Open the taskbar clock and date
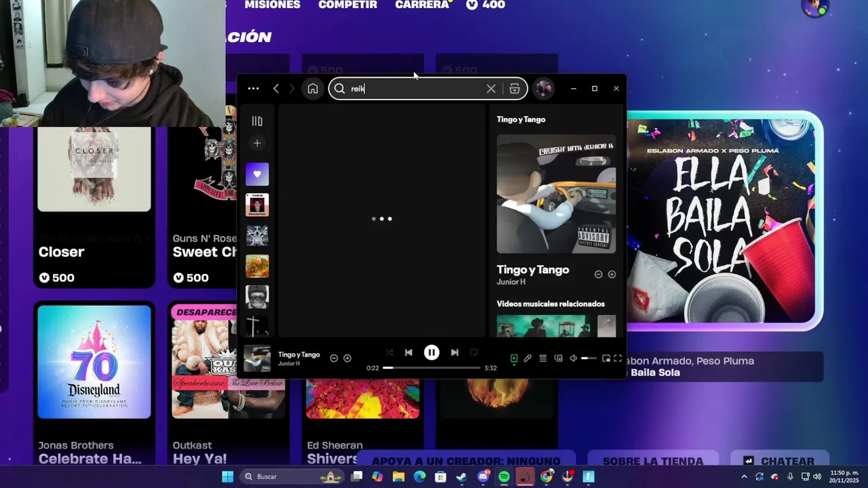This screenshot has width=868, height=488. (x=844, y=476)
